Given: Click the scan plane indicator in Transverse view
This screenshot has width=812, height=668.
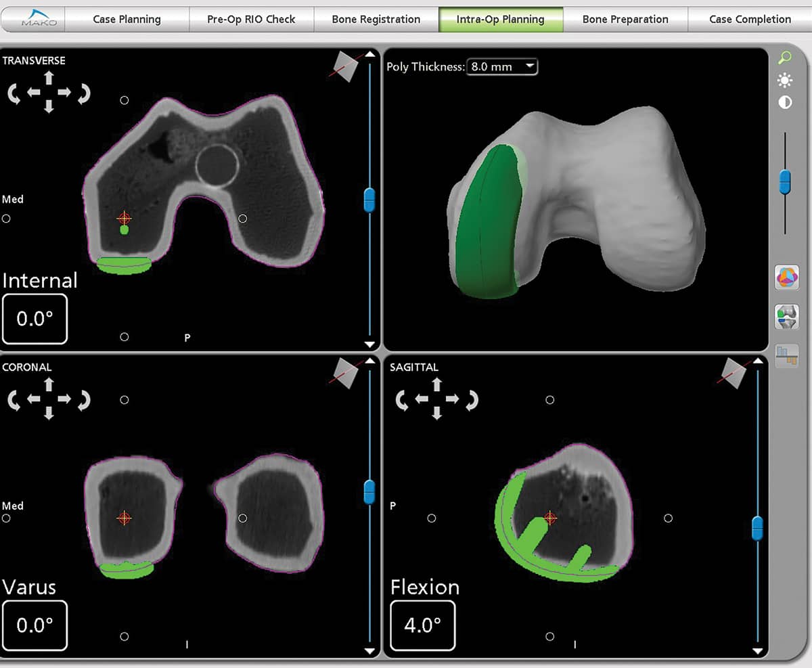Looking at the screenshot, I should click(346, 68).
